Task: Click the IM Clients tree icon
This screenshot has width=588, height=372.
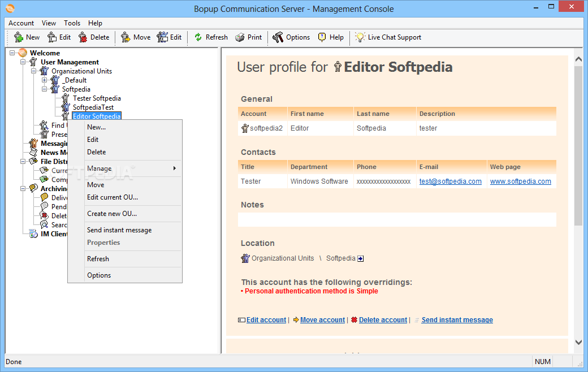Action: (34, 233)
